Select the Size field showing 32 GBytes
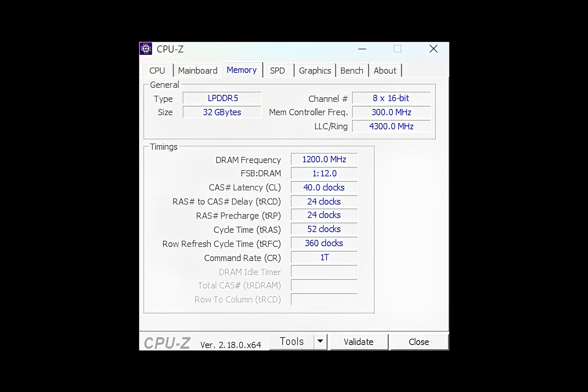Image resolution: width=588 pixels, height=392 pixels. 222,112
